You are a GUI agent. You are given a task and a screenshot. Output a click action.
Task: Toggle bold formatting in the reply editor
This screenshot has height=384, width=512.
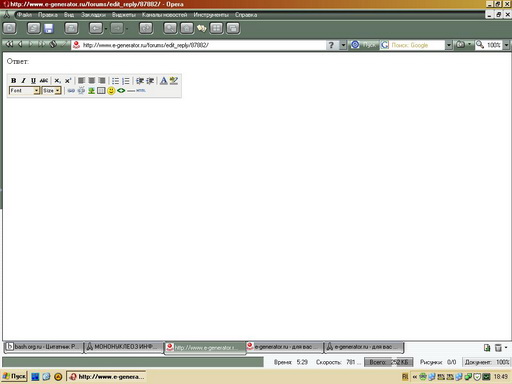click(x=13, y=81)
